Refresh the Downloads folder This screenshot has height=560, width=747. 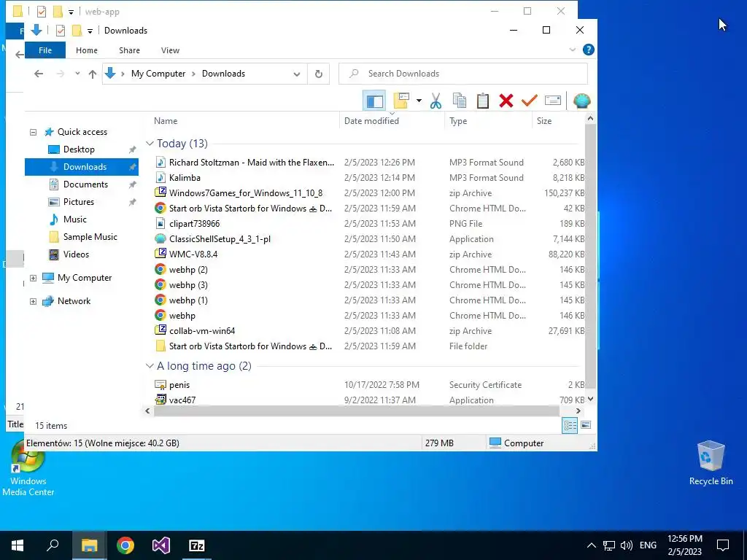click(319, 74)
